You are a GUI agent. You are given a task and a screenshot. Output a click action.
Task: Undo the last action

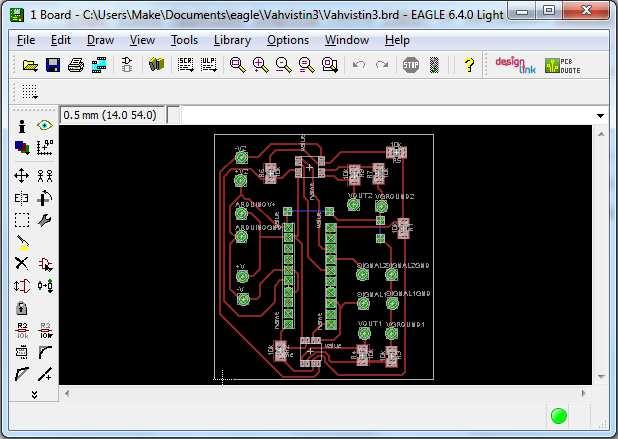click(359, 65)
